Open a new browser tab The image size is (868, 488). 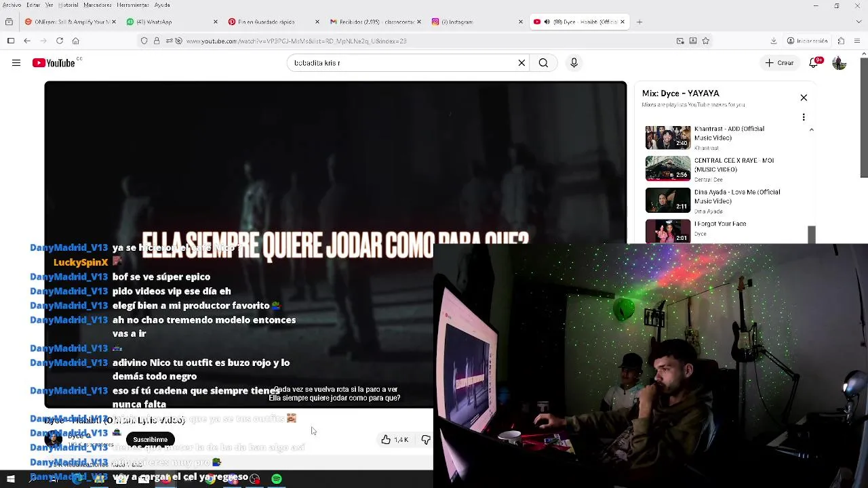(x=639, y=22)
